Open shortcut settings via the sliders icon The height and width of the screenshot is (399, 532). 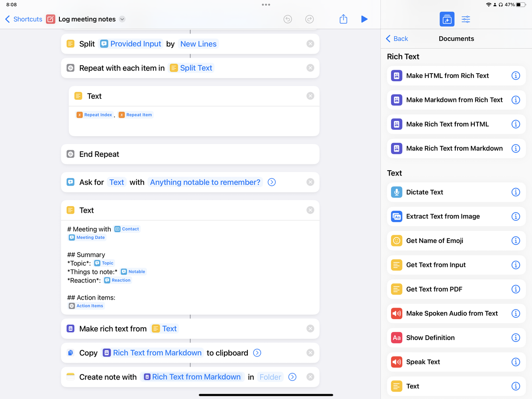(x=465, y=19)
